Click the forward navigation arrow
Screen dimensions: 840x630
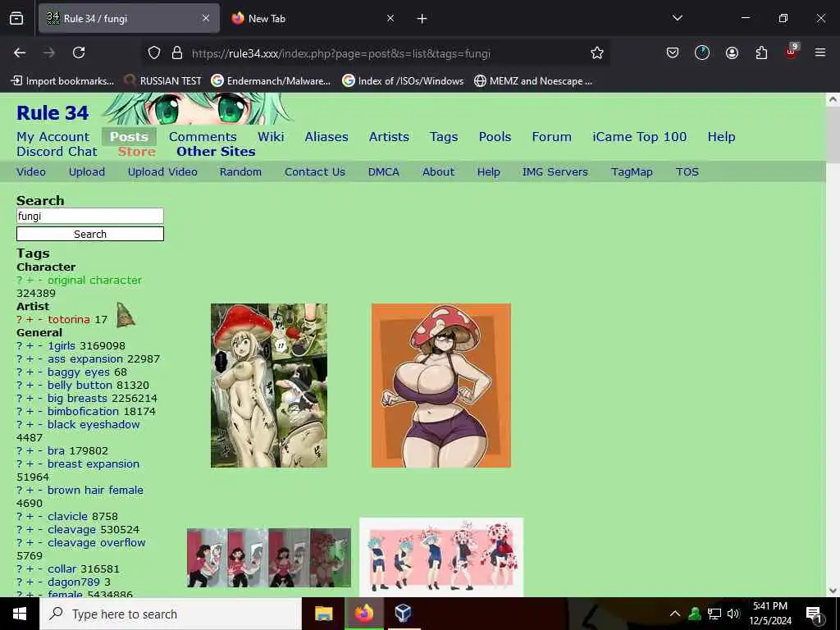pos(49,52)
